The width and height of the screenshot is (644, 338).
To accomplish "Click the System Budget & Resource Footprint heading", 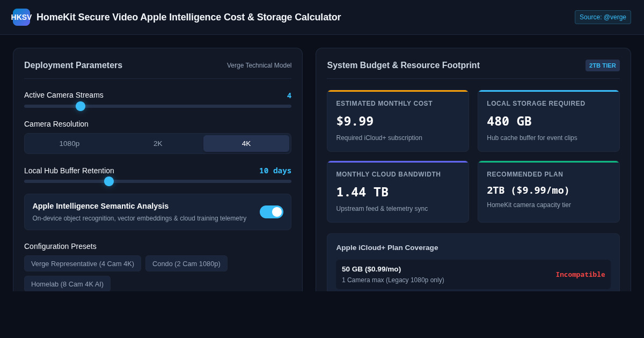I will (x=403, y=65).
